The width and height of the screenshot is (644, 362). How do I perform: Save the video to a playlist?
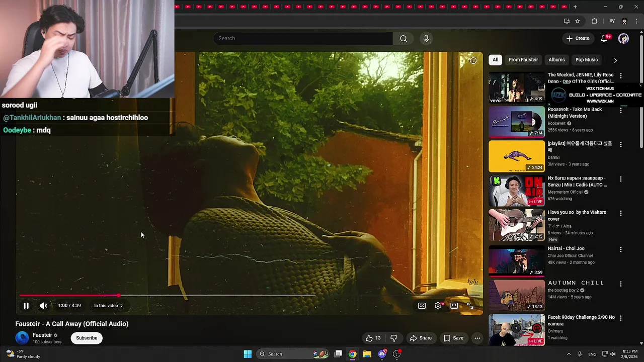453,338
